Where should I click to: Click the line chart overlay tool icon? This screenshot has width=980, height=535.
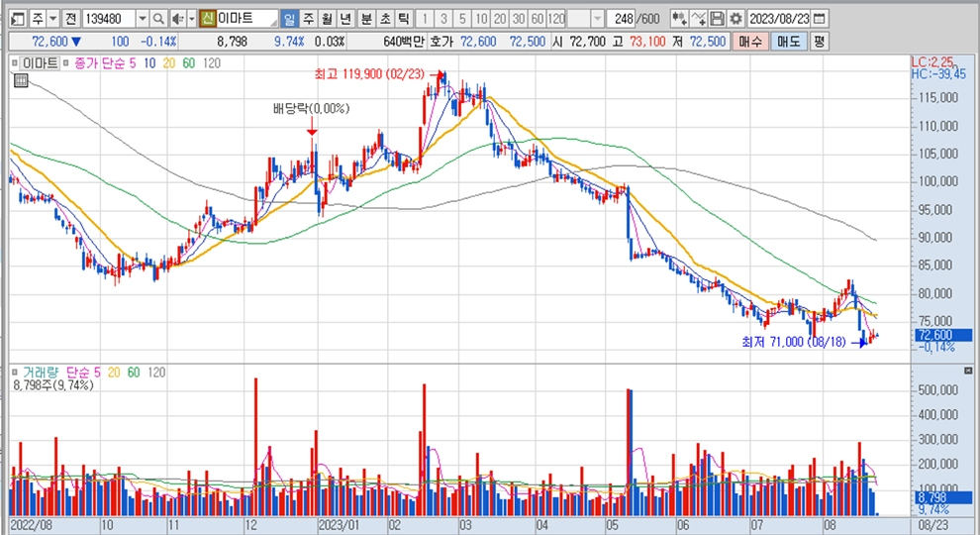coord(699,19)
